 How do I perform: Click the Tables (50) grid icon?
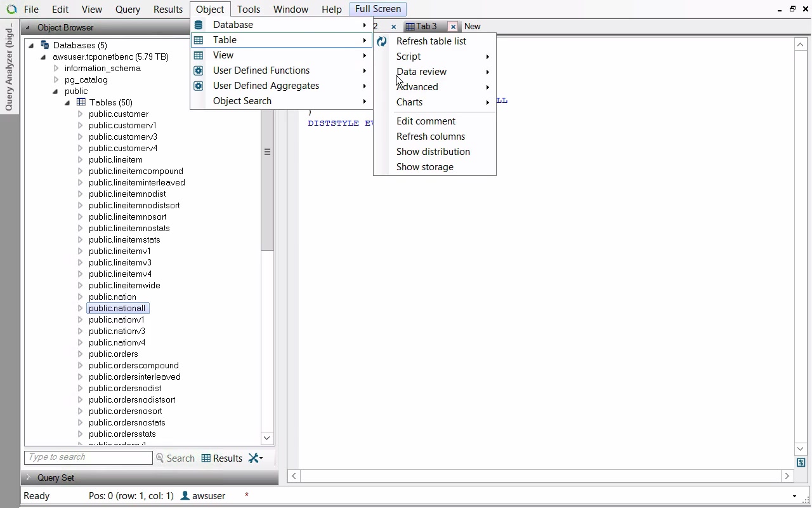(81, 102)
